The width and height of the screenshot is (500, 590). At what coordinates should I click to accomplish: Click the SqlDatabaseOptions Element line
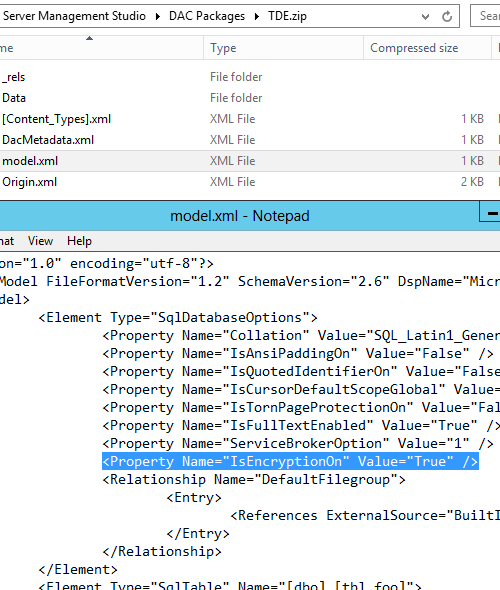178,318
